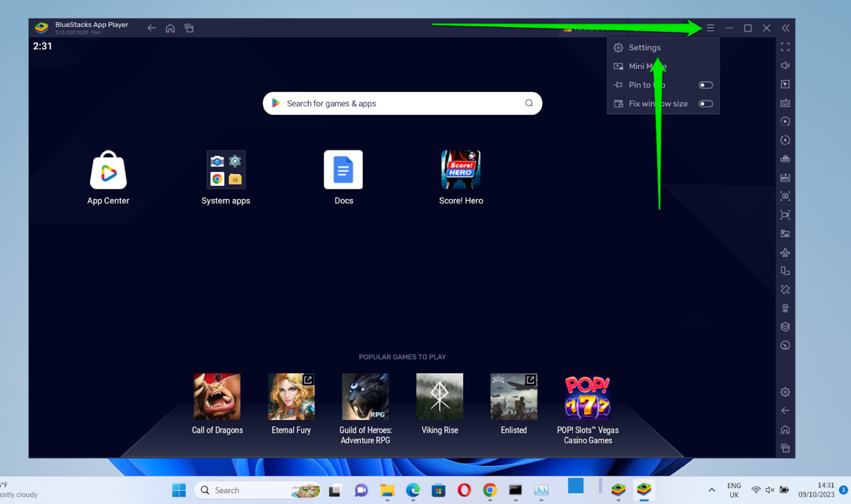Collapse the sidebar with the double chevron
The height and width of the screenshot is (504, 851).
(785, 28)
